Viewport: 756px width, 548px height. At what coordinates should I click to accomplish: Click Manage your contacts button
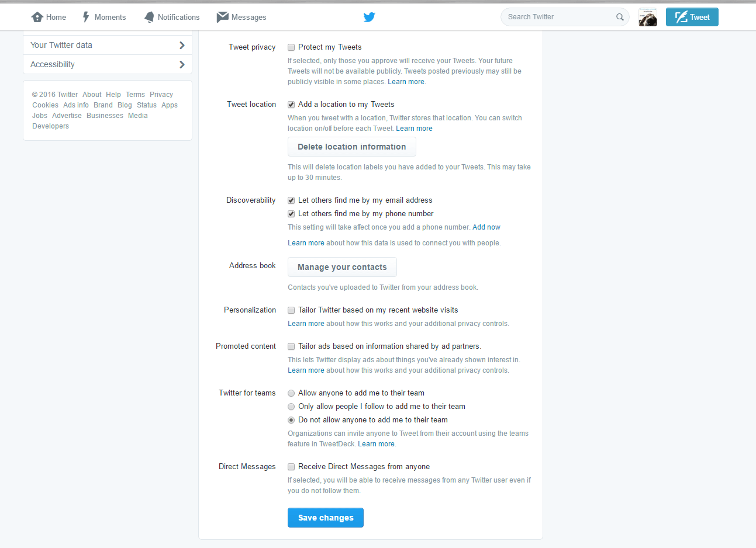pyautogui.click(x=342, y=267)
